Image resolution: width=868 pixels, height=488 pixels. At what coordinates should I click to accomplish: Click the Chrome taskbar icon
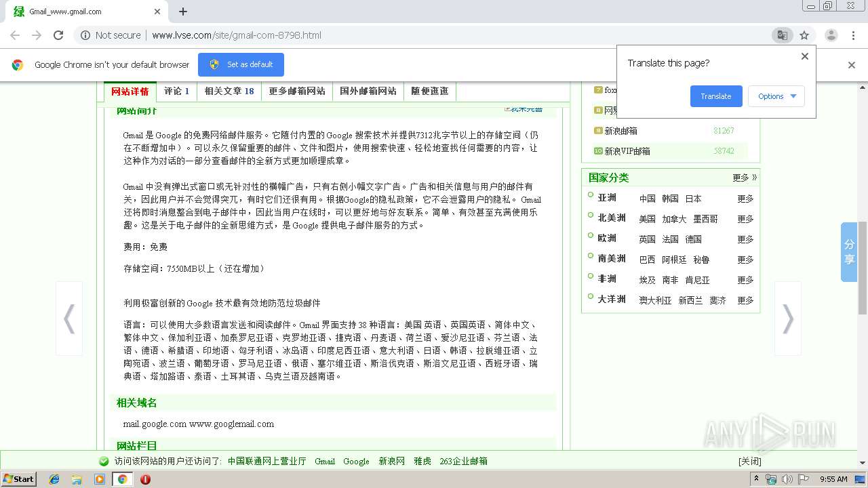click(x=122, y=479)
